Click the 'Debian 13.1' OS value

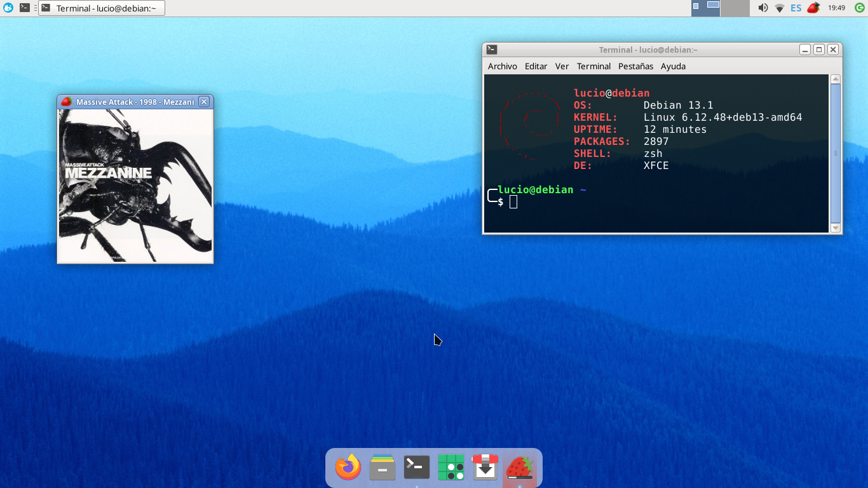coord(679,105)
